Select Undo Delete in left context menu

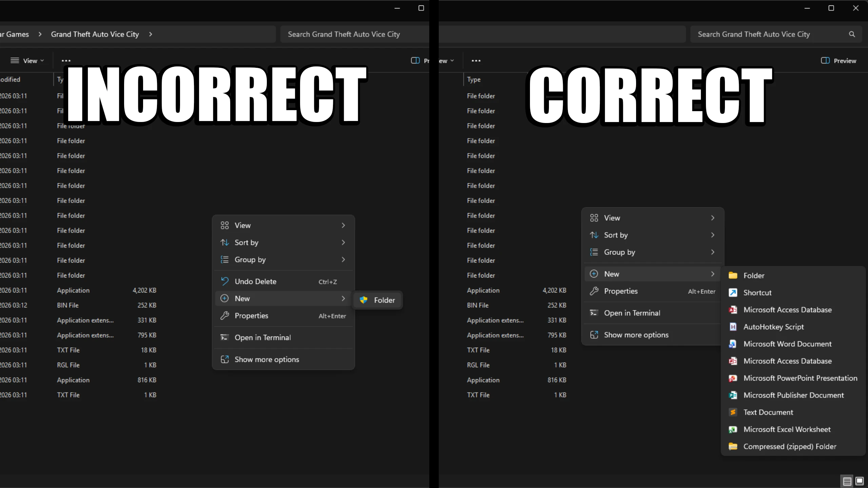(x=255, y=282)
